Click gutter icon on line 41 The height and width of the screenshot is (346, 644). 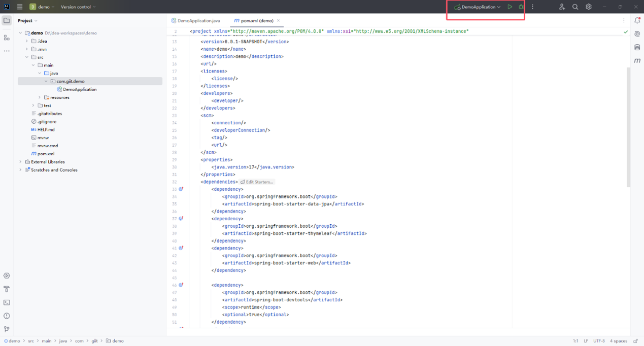pyautogui.click(x=181, y=248)
